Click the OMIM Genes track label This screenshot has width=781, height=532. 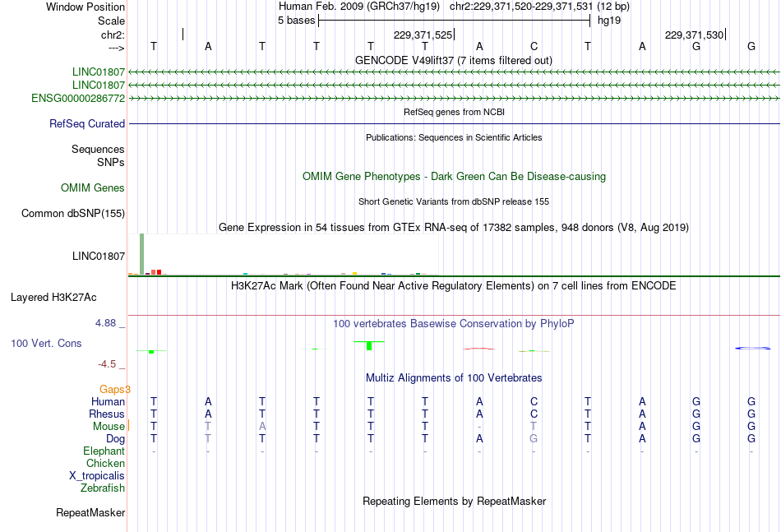[x=93, y=187]
